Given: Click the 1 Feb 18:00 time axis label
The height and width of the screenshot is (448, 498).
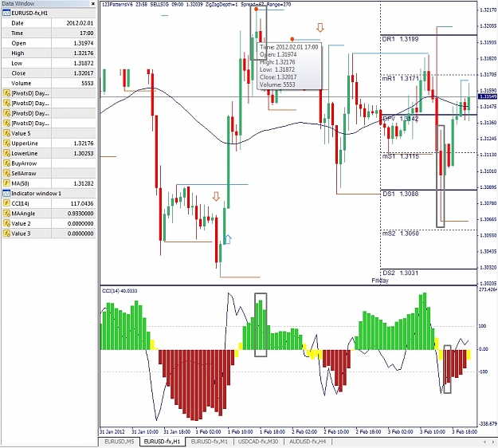Looking at the screenshot, I should tap(273, 432).
